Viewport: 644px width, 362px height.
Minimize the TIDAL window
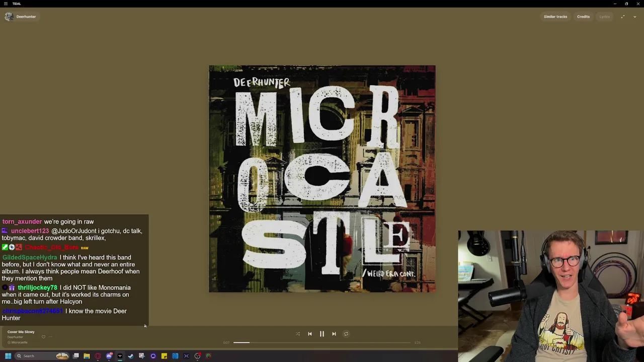pyautogui.click(x=615, y=4)
